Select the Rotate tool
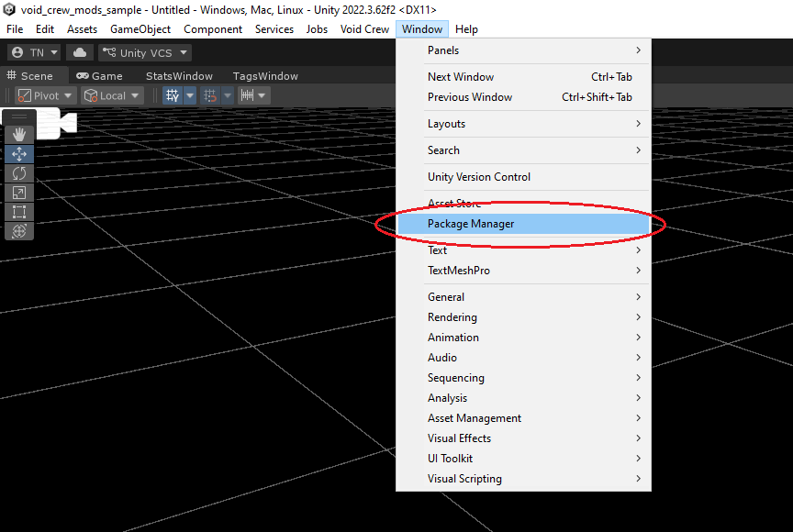 click(x=19, y=173)
